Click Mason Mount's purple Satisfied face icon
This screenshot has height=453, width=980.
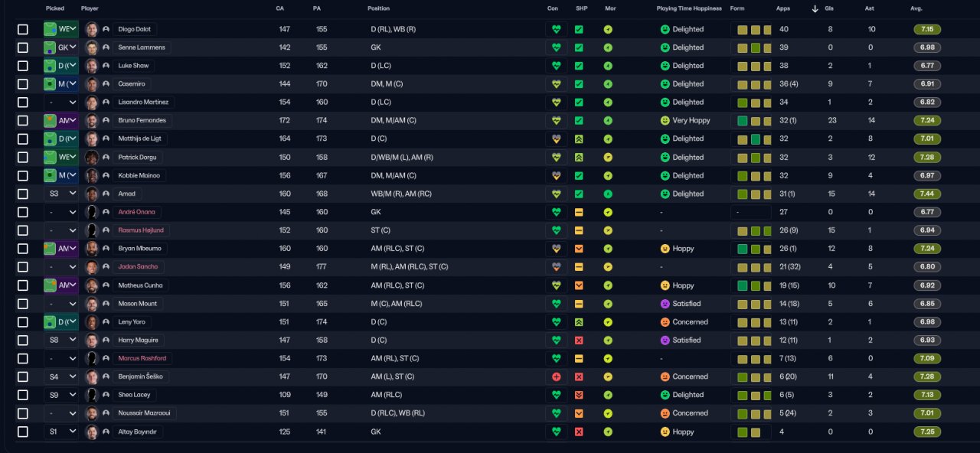665,304
